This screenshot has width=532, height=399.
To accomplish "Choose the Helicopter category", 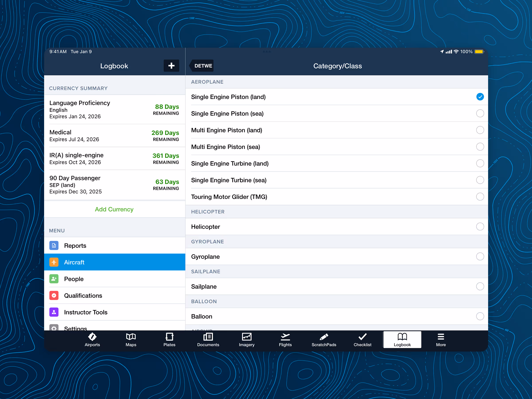I will [337, 227].
